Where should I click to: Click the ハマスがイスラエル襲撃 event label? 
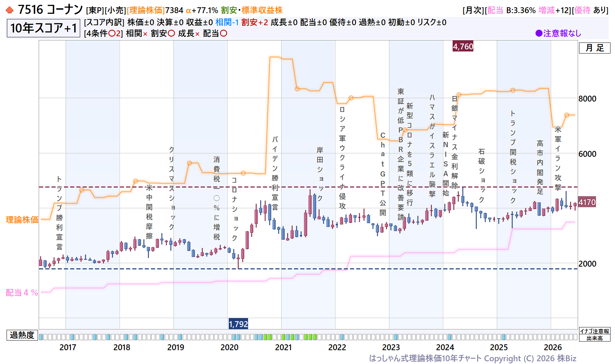coord(432,145)
